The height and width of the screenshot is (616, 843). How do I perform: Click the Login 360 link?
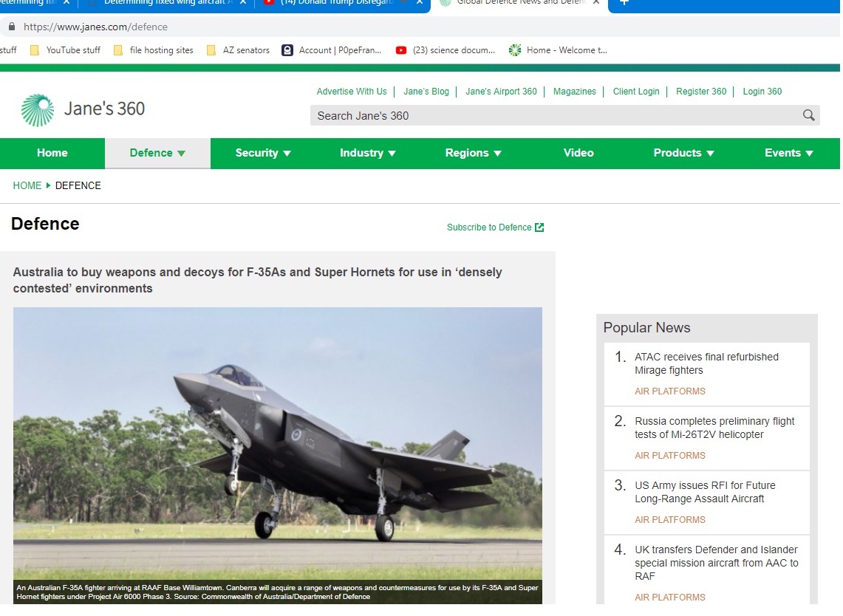[x=764, y=92]
